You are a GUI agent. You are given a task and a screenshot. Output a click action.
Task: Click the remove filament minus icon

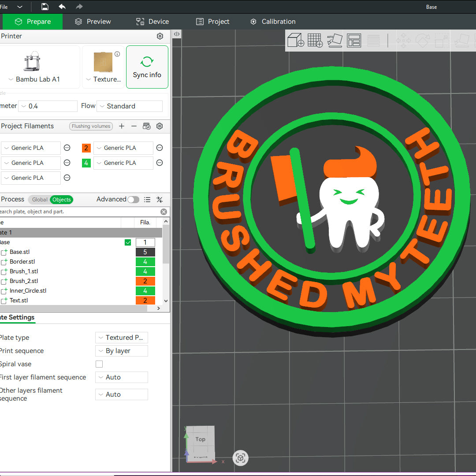coord(134,126)
